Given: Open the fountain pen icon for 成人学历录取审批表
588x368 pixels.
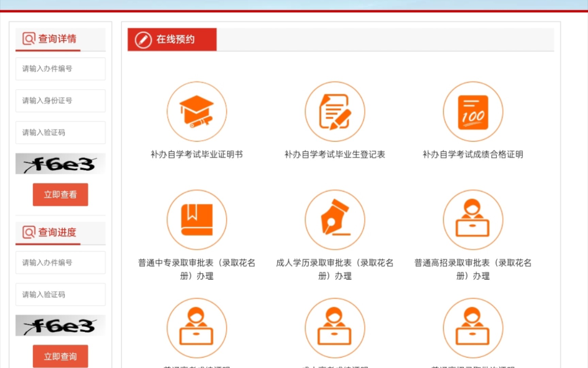Looking at the screenshot, I should point(335,220).
